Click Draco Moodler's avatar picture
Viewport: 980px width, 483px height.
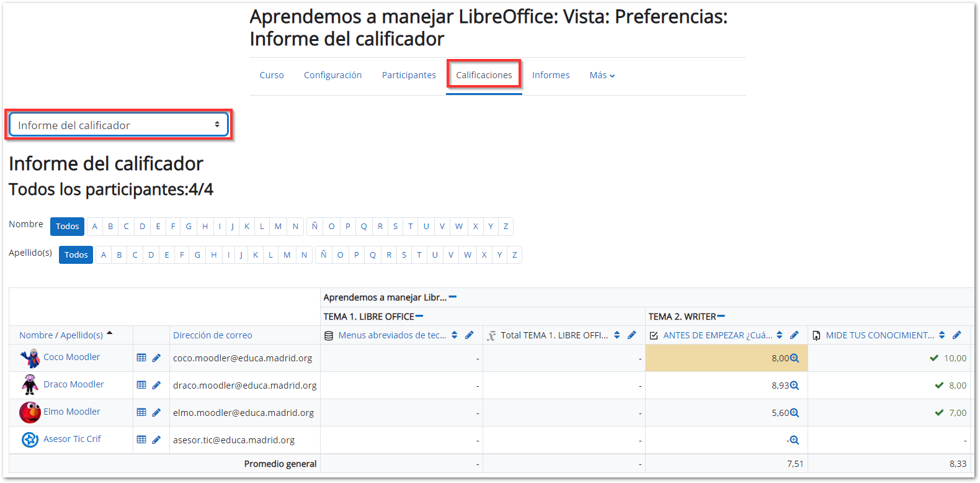[30, 385]
